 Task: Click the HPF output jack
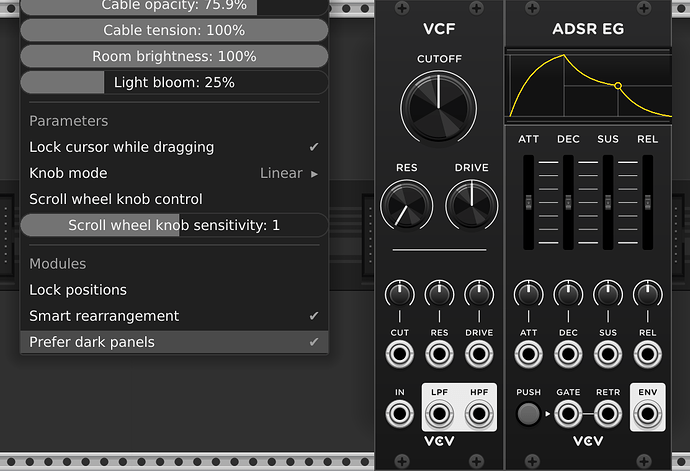click(479, 414)
